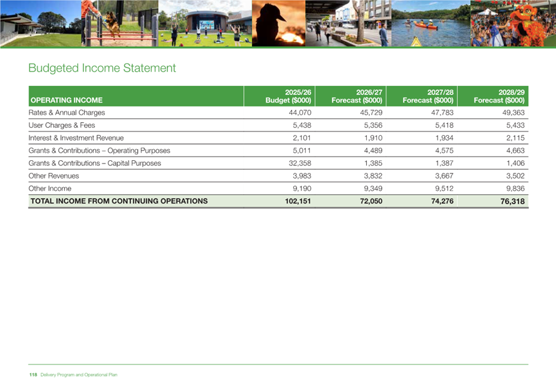Image resolution: width=556 pixels, height=392 pixels.
Task: Click the value 1,910 for Interest Revenue
Action: [x=374, y=138]
